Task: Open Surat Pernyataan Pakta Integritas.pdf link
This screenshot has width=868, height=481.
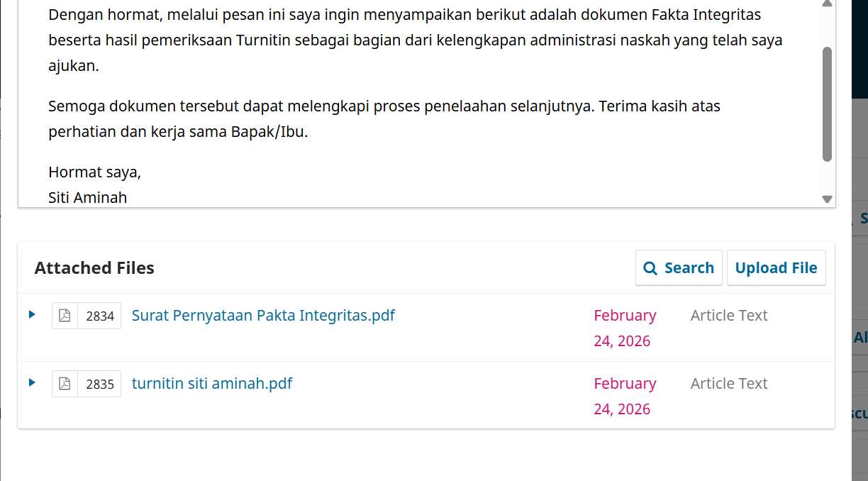Action: point(263,316)
